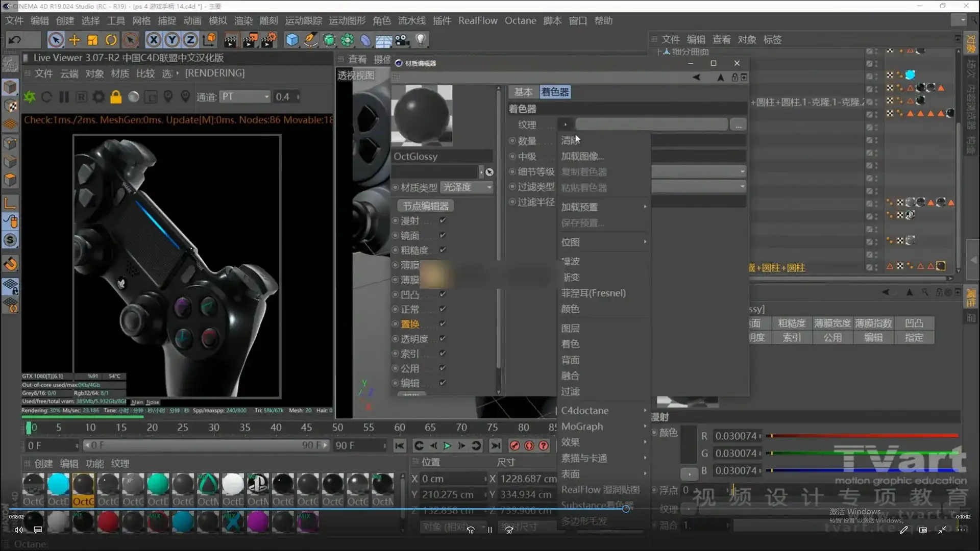Select the Rotate tool
Viewport: 980px width, 551px height.
(x=111, y=40)
